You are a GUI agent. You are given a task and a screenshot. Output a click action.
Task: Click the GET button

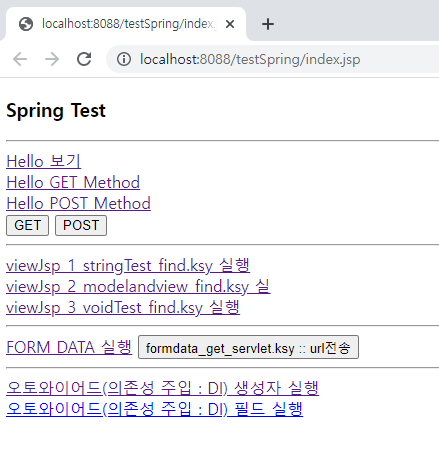(x=28, y=225)
